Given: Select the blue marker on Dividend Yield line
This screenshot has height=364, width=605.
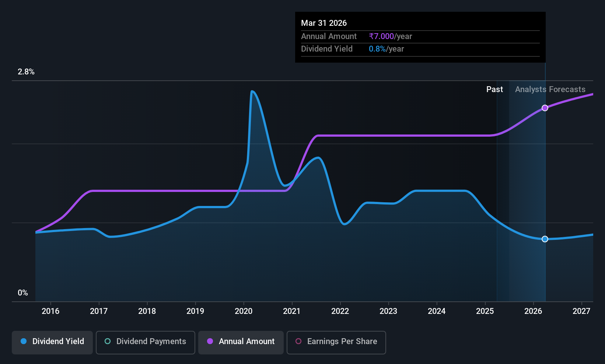Looking at the screenshot, I should pos(545,239).
